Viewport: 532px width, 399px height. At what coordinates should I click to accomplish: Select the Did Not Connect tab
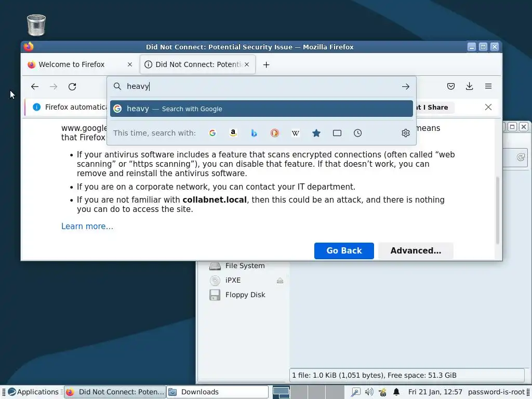click(197, 64)
